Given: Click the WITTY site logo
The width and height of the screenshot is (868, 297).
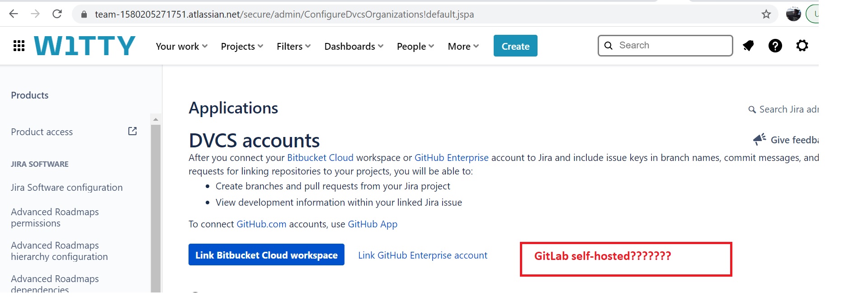Looking at the screenshot, I should point(85,46).
